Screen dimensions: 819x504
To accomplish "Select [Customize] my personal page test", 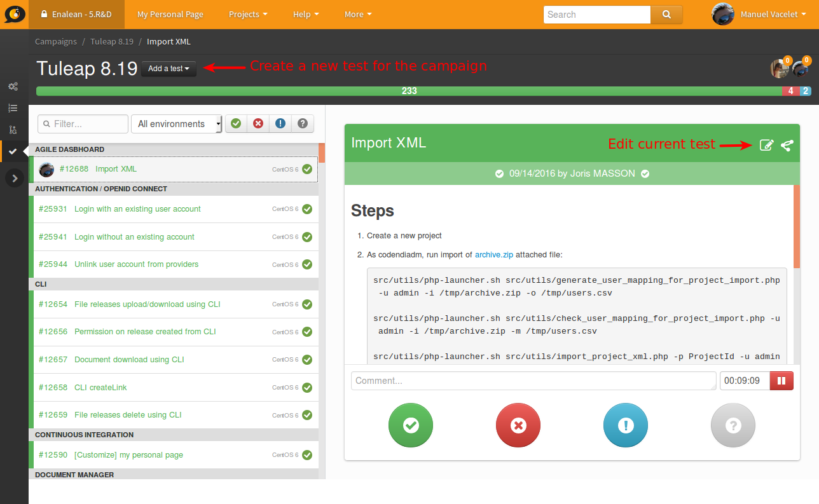I will coord(174,455).
